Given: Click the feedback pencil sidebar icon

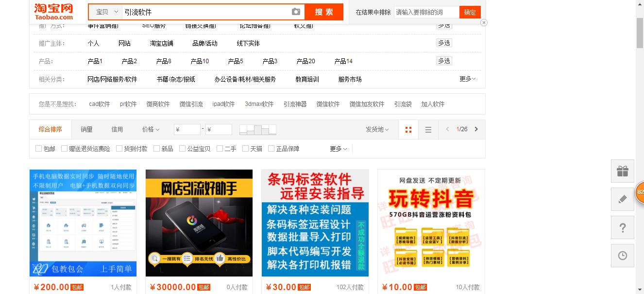Looking at the screenshot, I should pos(622,199).
